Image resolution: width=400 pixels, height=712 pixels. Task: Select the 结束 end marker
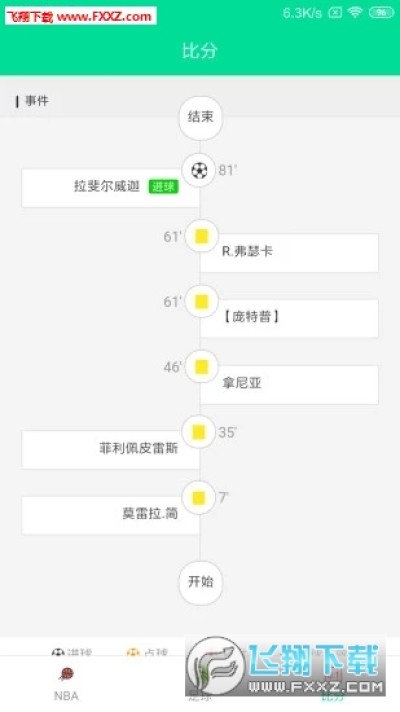200,117
